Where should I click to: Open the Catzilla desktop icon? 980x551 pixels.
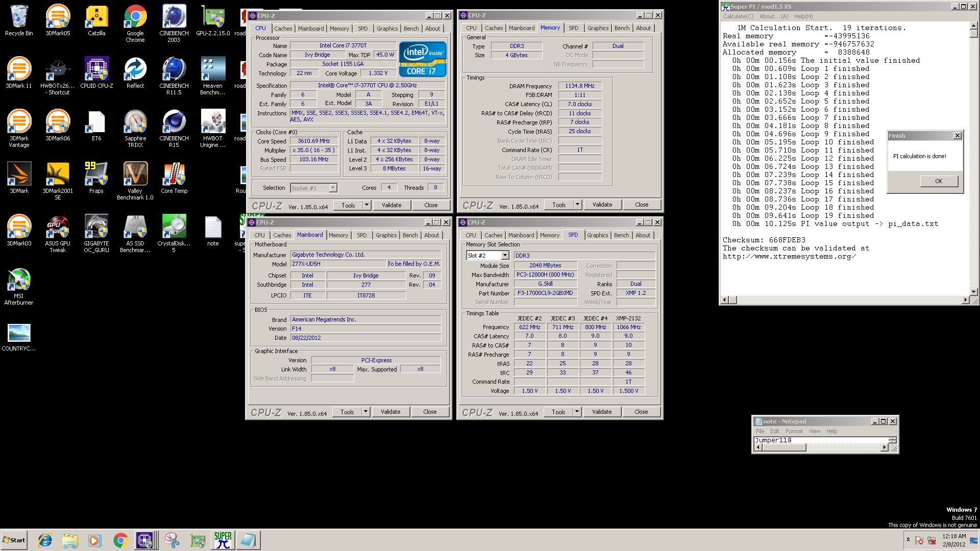pos(96,20)
